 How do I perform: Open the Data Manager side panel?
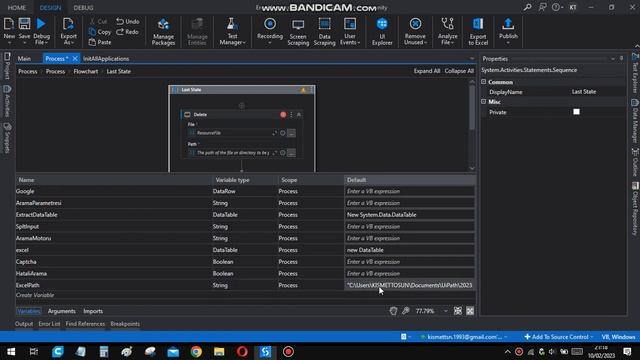click(x=635, y=121)
